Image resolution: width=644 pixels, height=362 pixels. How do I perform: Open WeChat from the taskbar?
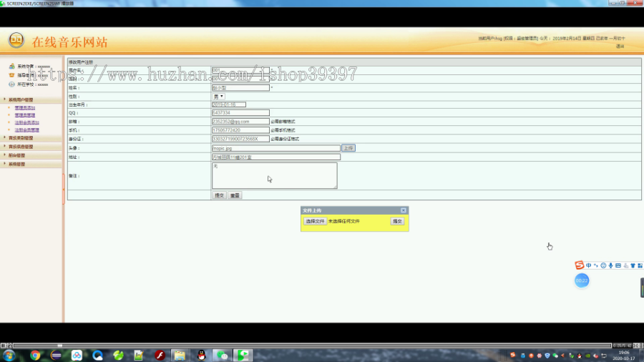tap(223, 355)
